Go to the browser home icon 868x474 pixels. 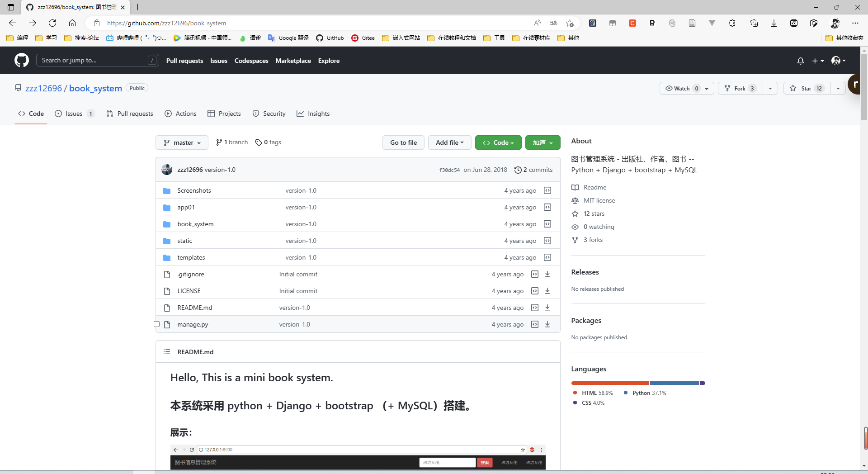pyautogui.click(x=72, y=23)
